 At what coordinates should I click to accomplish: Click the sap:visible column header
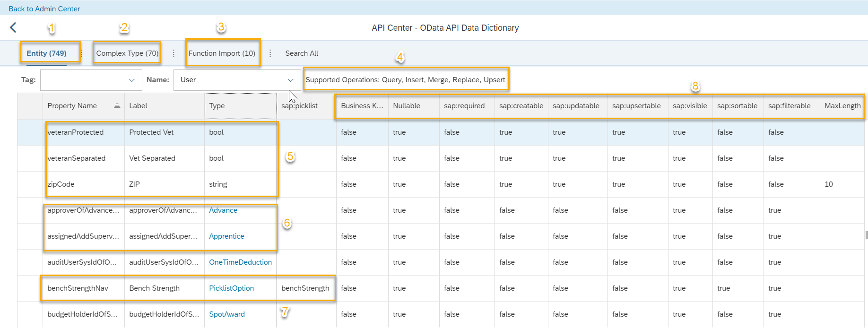[x=690, y=106]
